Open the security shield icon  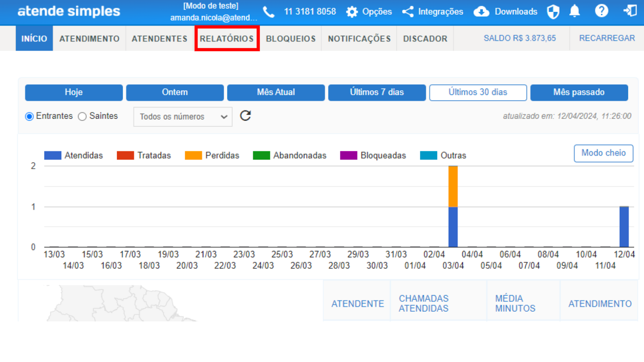point(553,12)
